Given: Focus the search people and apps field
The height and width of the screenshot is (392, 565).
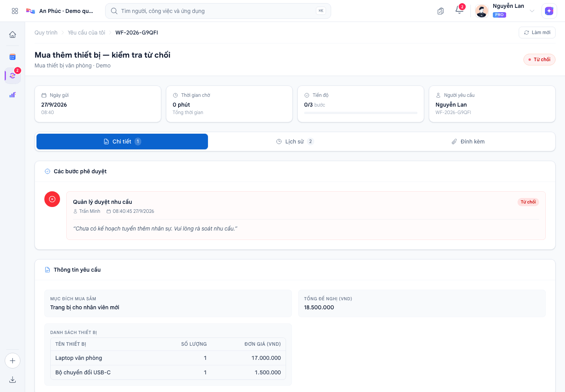Looking at the screenshot, I should tap(218, 11).
